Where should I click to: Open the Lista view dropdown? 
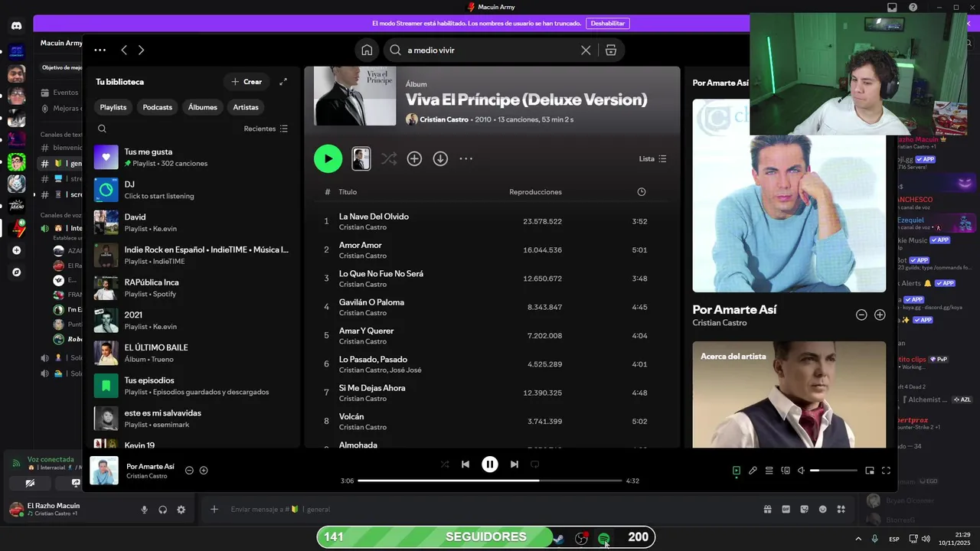point(652,158)
